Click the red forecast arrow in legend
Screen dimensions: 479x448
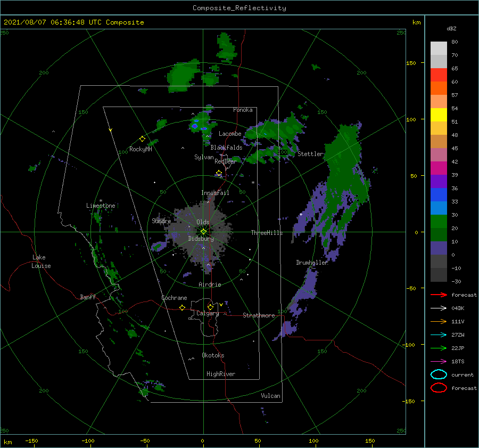click(x=439, y=295)
